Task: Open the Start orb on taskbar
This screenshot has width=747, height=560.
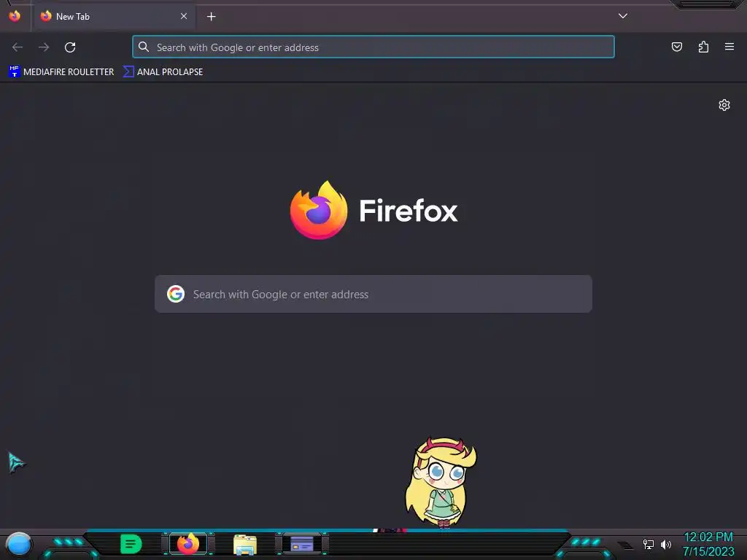Action: coord(18,544)
